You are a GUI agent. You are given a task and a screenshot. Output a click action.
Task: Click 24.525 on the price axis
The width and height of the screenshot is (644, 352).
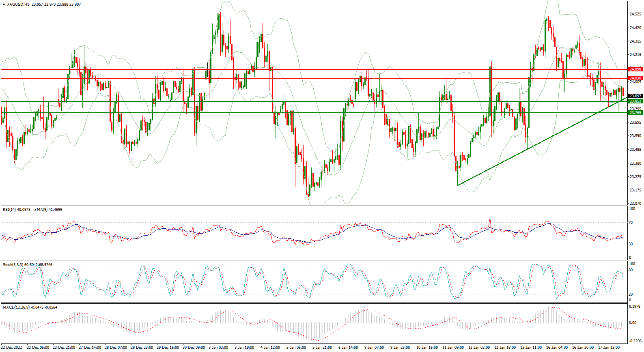[635, 14]
